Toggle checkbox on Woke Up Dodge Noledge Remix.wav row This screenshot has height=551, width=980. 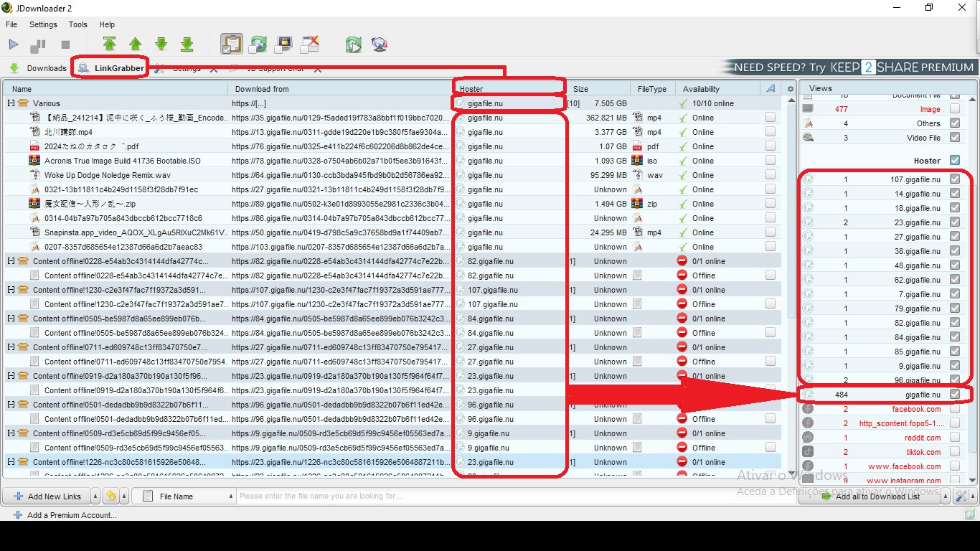[x=770, y=175]
